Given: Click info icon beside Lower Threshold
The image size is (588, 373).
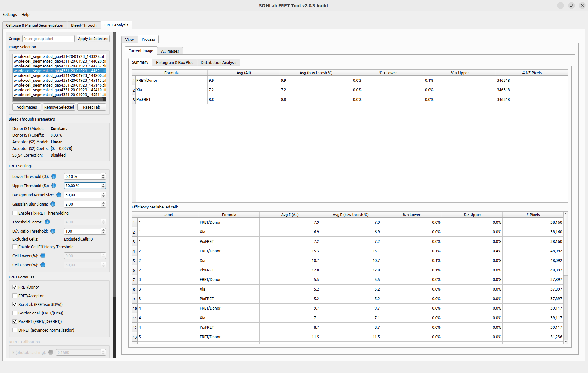Looking at the screenshot, I should pyautogui.click(x=54, y=176).
